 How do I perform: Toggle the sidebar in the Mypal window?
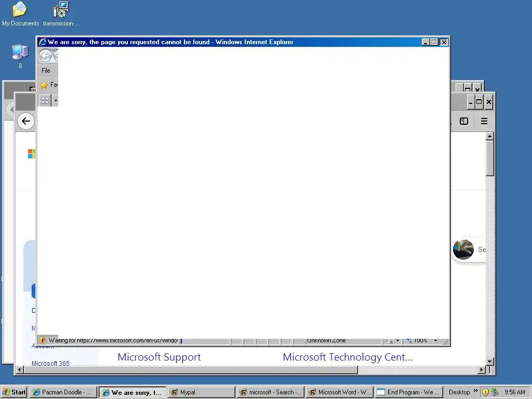click(x=464, y=121)
